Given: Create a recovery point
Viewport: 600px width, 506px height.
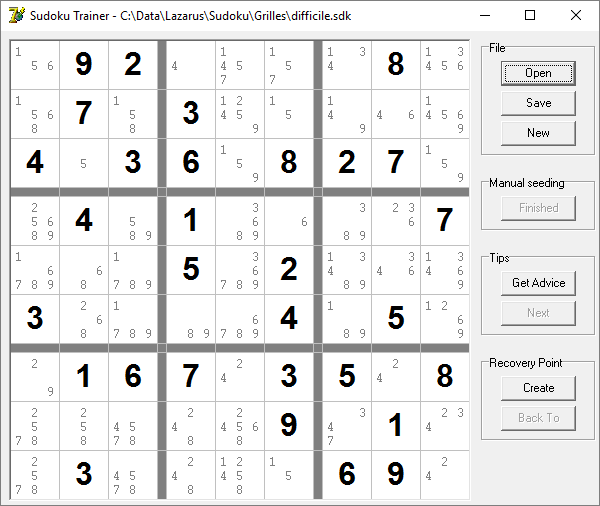Looking at the screenshot, I should tap(538, 388).
